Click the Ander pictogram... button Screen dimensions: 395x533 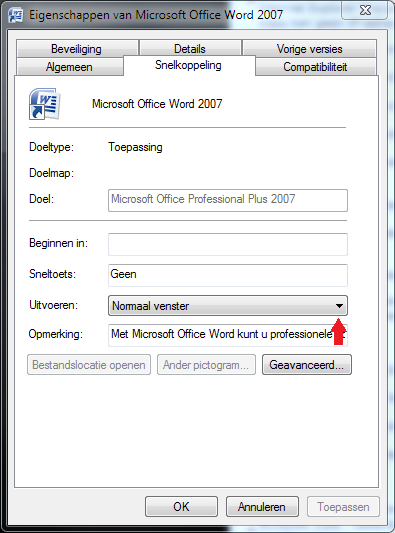206,365
